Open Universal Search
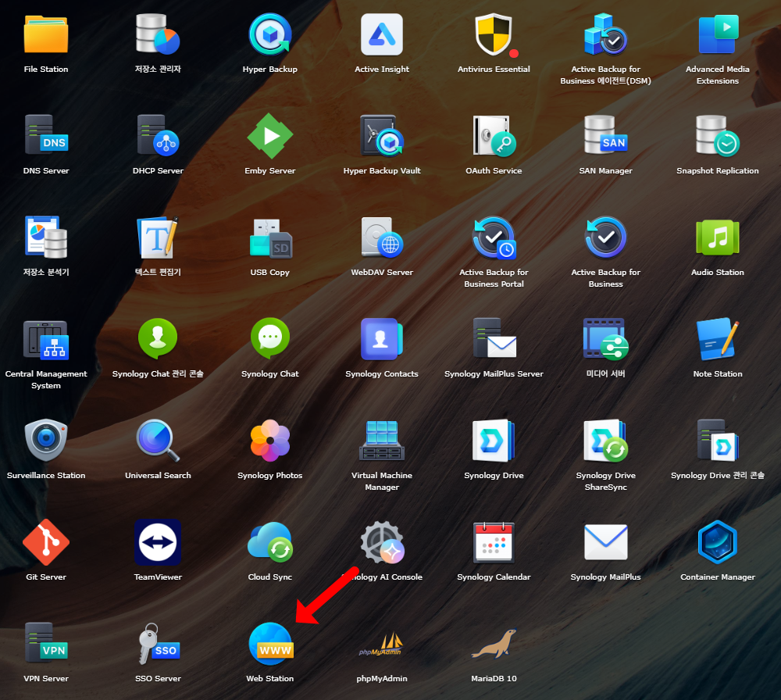The image size is (781, 700). 158,441
